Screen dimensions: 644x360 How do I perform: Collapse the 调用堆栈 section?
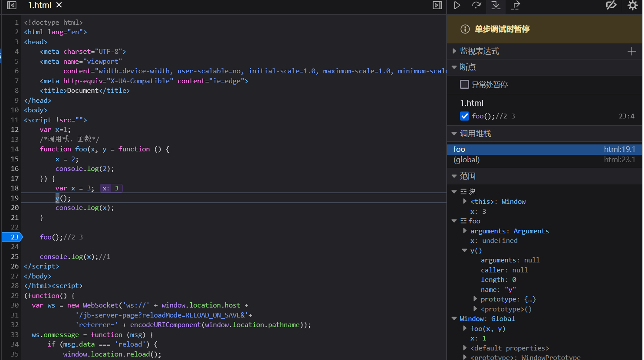pos(454,134)
